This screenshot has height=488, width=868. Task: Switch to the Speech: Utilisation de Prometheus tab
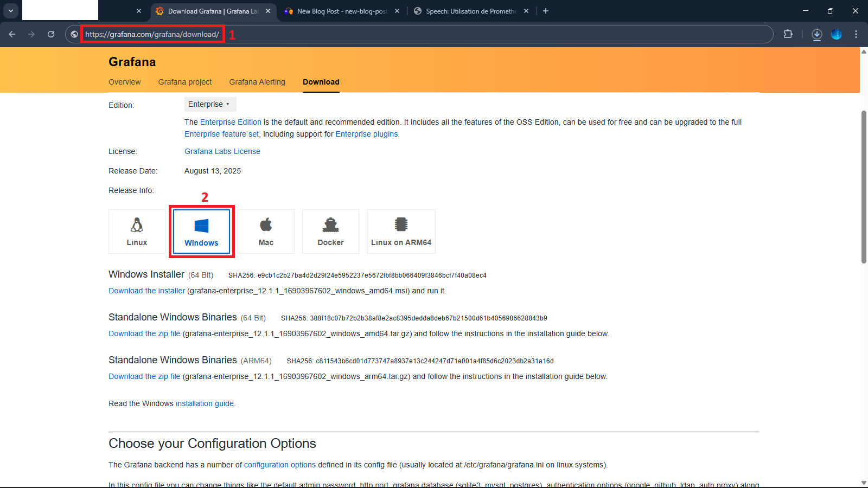[471, 11]
